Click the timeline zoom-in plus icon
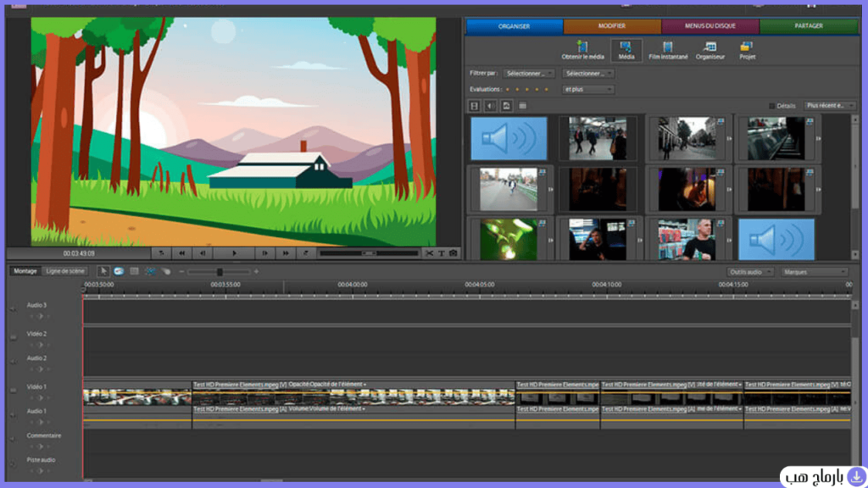Screen dimensions: 868x488 point(256,272)
